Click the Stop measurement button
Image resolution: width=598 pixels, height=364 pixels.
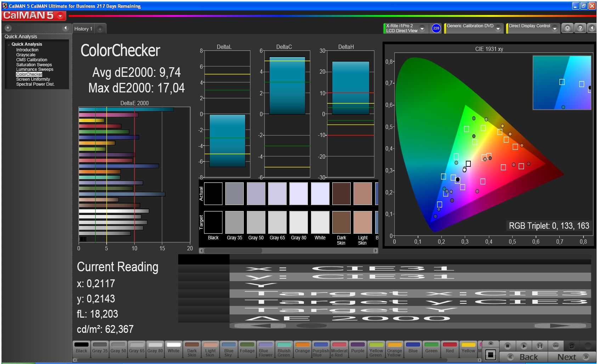click(508, 346)
